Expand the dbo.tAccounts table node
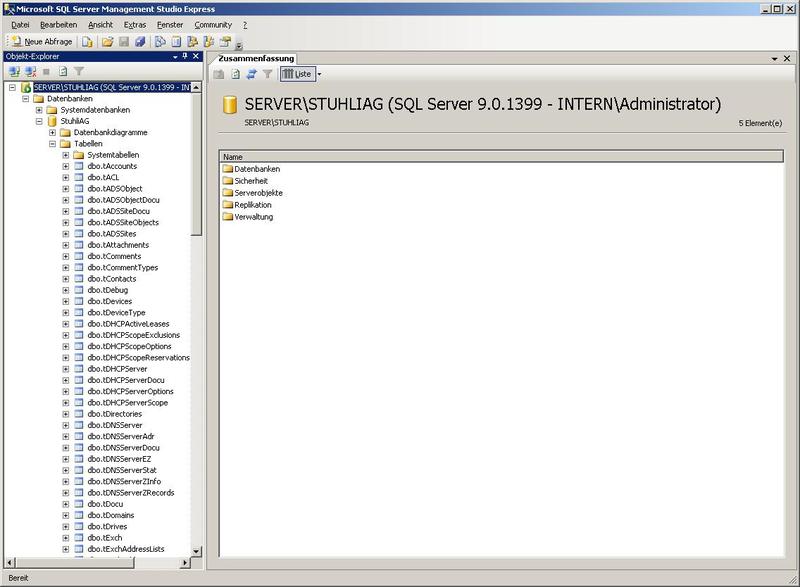Image resolution: width=800 pixels, height=587 pixels. (65, 166)
